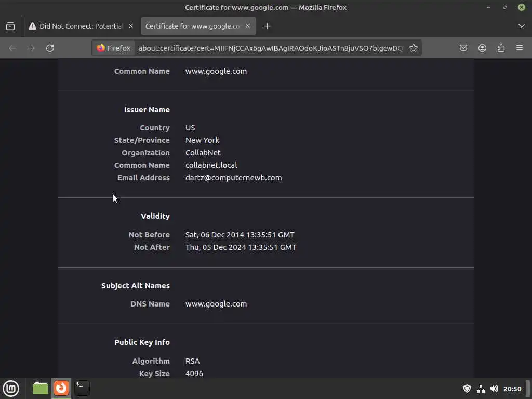The width and height of the screenshot is (532, 399).
Task: Click Algorithm value RSA
Action: (x=192, y=361)
